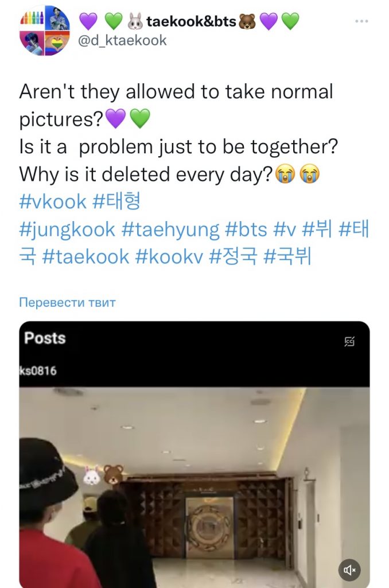Open the #bts hashtag
This screenshot has height=588, width=389.
click(x=246, y=230)
